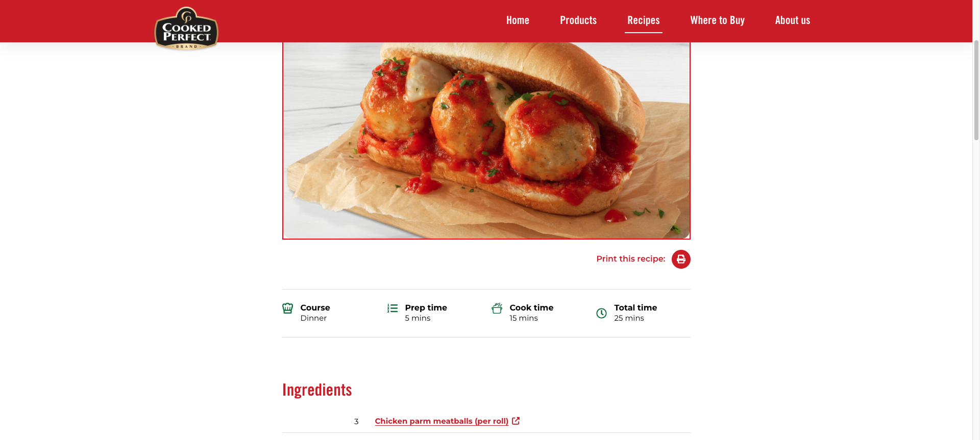
Task: Click the Cook time 15 mins text
Action: (x=531, y=313)
